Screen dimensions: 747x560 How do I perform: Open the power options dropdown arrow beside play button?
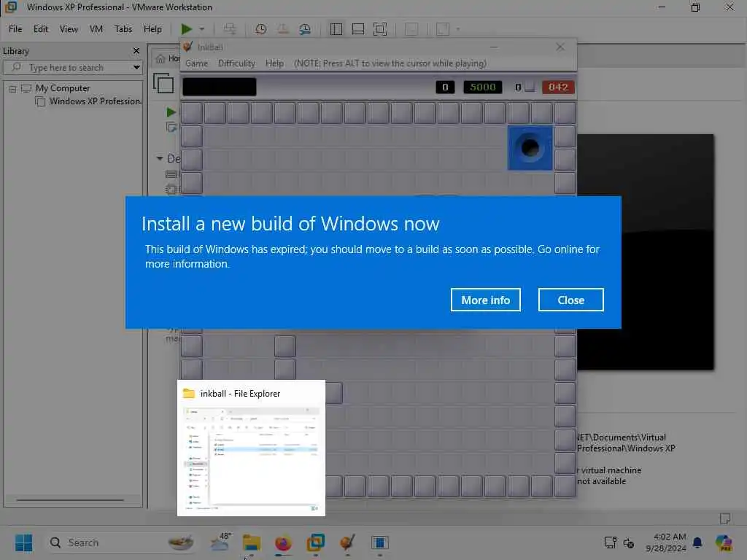[202, 29]
